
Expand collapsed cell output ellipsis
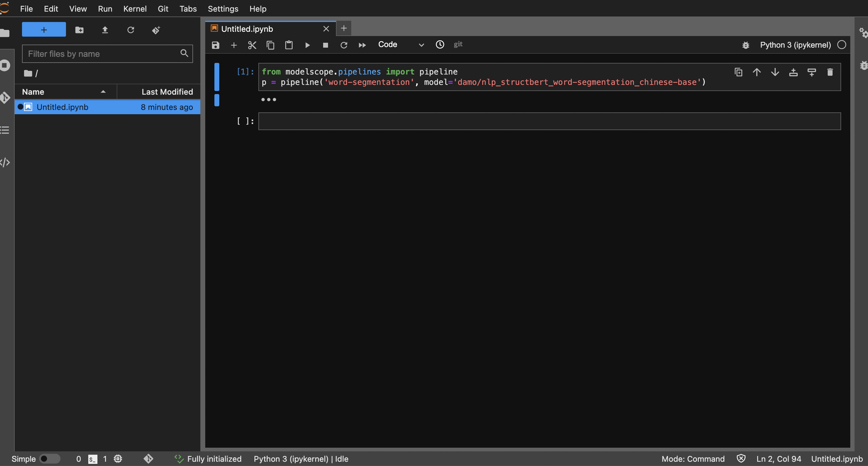(268, 100)
